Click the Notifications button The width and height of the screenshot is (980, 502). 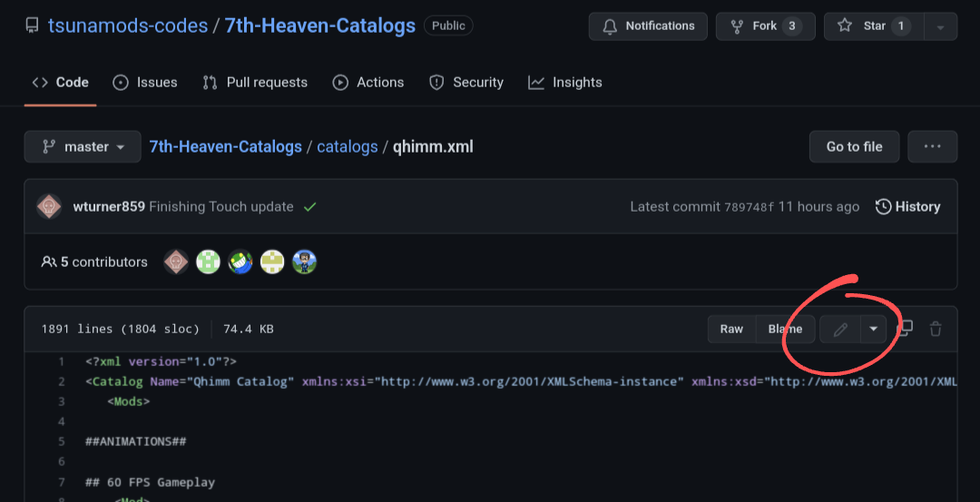(x=648, y=26)
